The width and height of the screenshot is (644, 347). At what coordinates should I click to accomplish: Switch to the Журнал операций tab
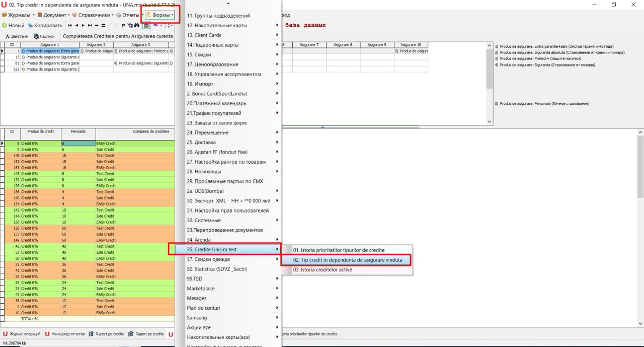pos(21,334)
